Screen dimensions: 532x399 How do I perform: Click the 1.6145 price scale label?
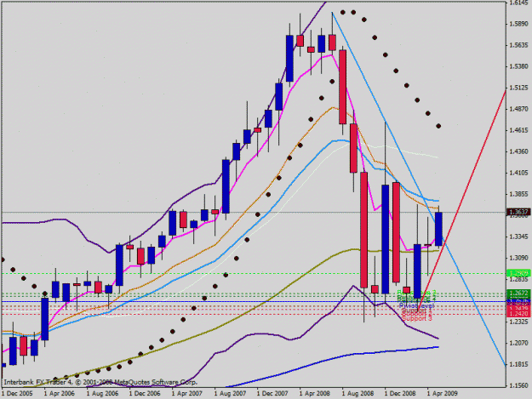(518, 3)
